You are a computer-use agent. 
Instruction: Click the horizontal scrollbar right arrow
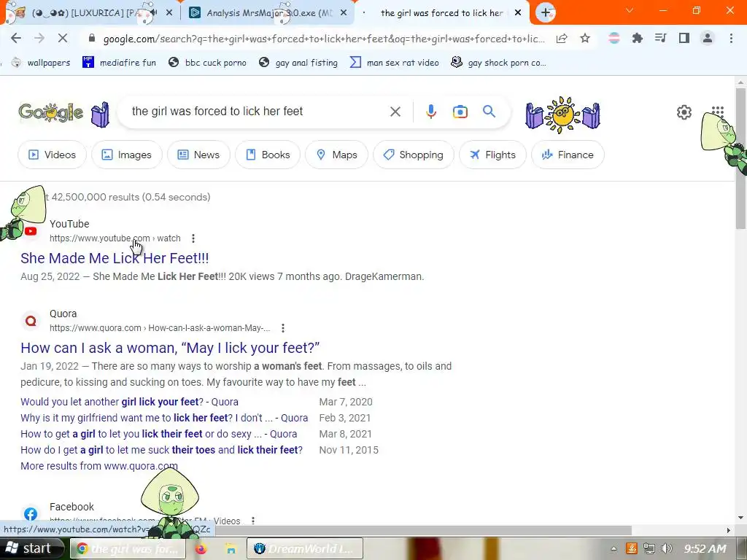click(729, 530)
